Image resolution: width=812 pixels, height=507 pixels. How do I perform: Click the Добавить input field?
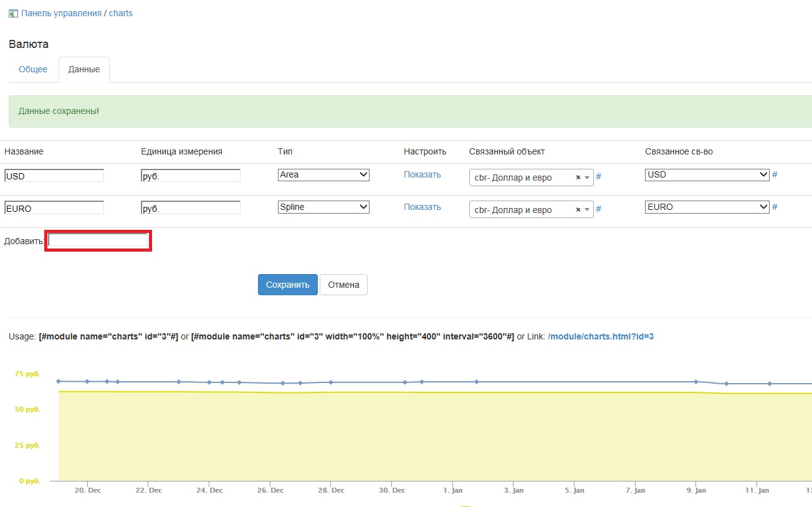coord(98,240)
